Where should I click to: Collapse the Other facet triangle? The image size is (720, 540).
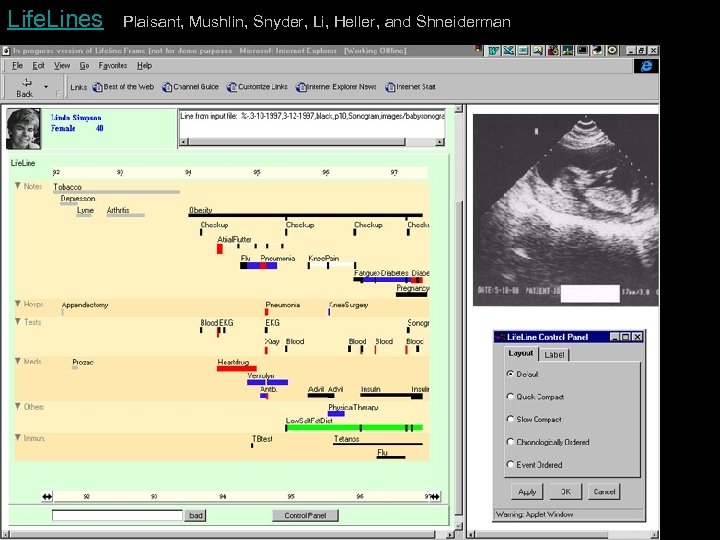tap(17, 406)
